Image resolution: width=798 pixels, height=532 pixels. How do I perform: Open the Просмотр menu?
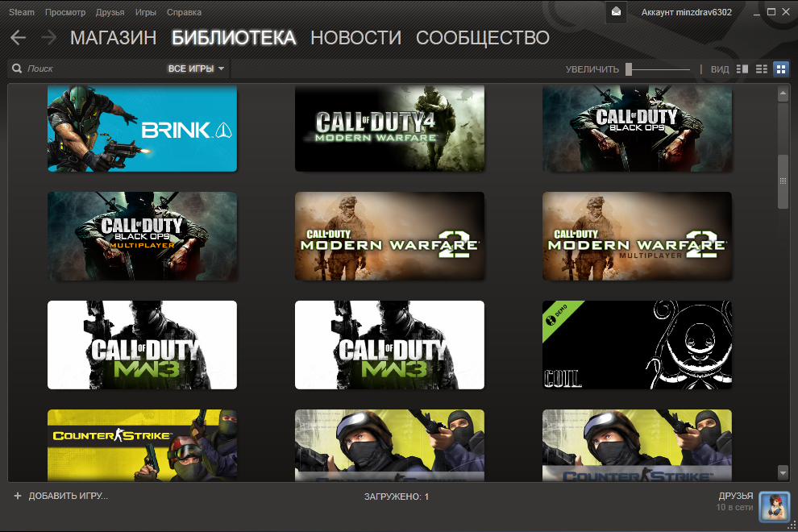coord(65,12)
